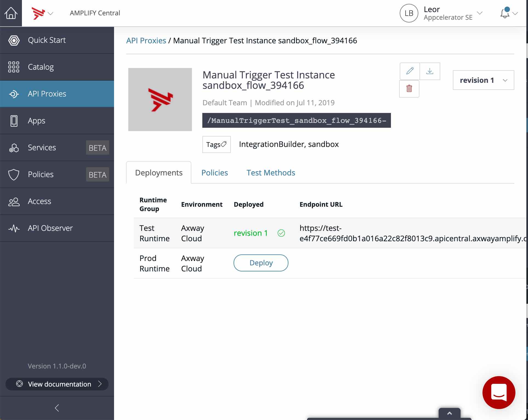This screenshot has width=528, height=420.
Task: Switch to the Test Methods tab
Action: 271,173
